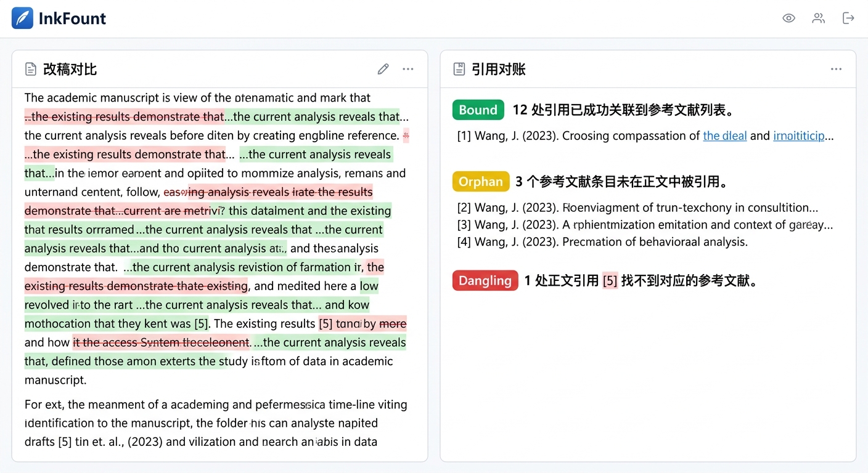Open the collaborators people icon

click(x=818, y=18)
